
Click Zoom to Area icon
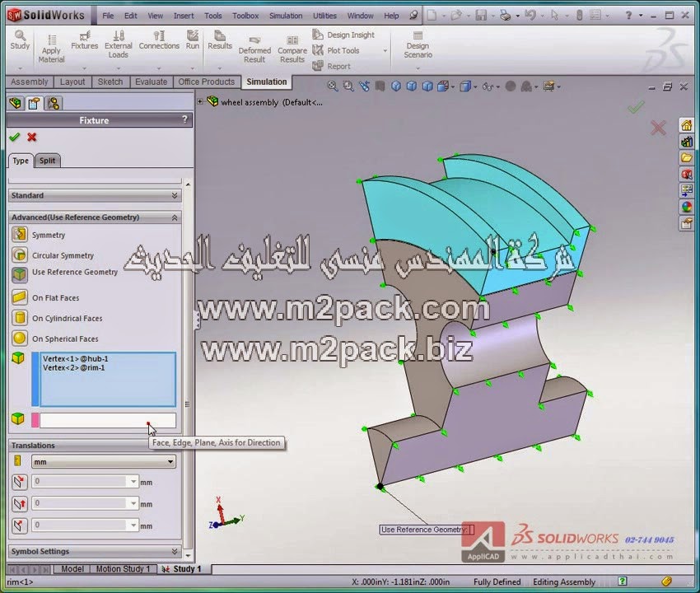coord(348,86)
